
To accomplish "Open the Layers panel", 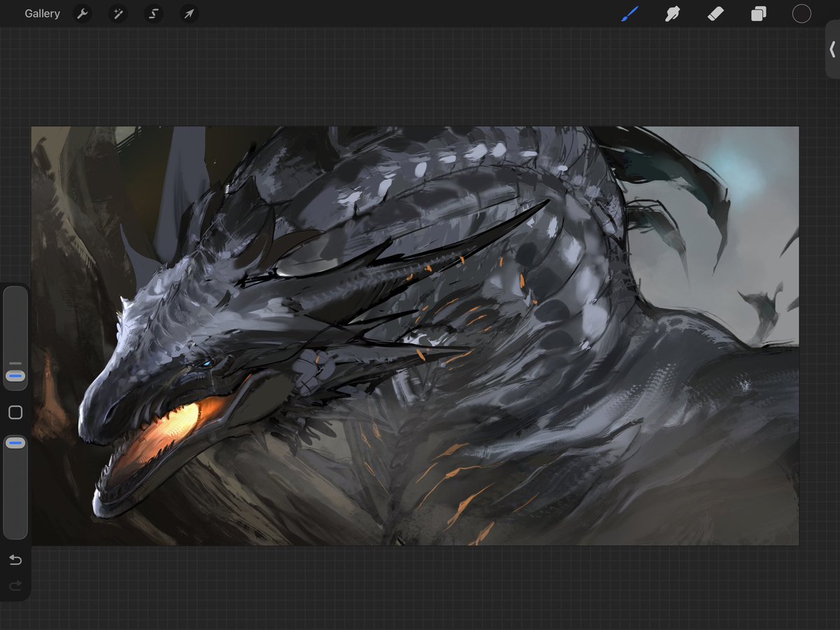I will pos(759,14).
